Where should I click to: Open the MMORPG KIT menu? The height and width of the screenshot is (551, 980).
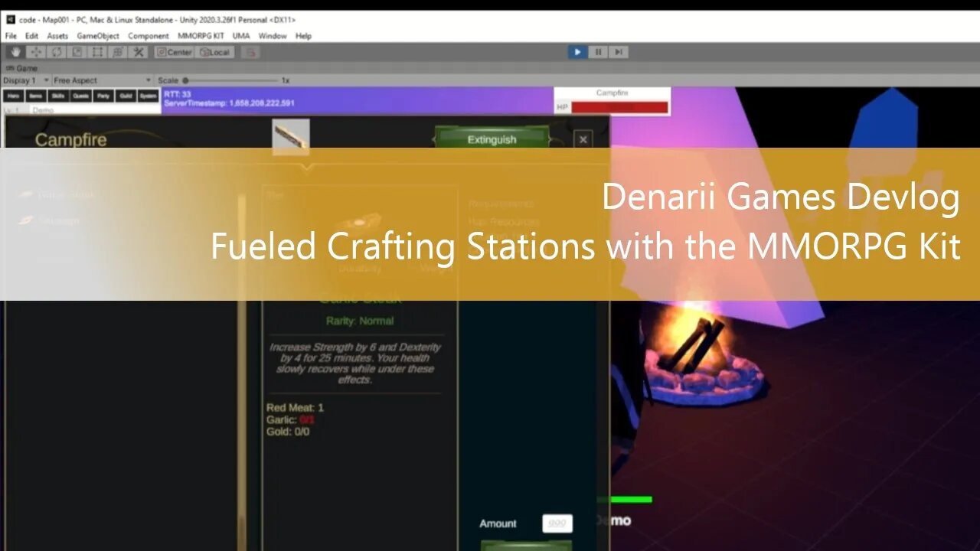[x=201, y=36]
